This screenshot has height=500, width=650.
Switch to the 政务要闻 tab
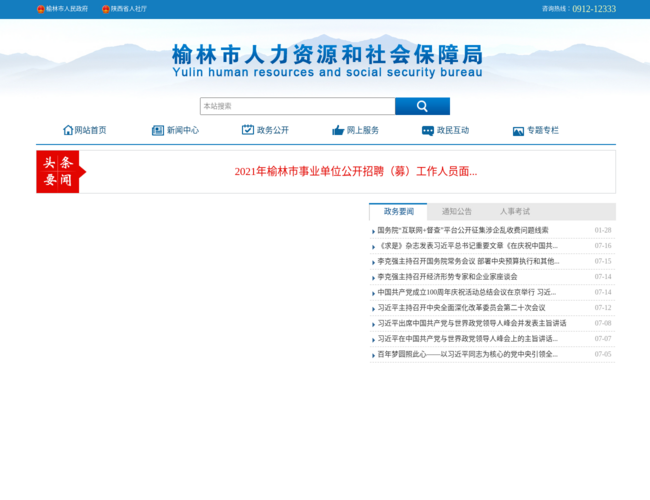click(x=398, y=211)
